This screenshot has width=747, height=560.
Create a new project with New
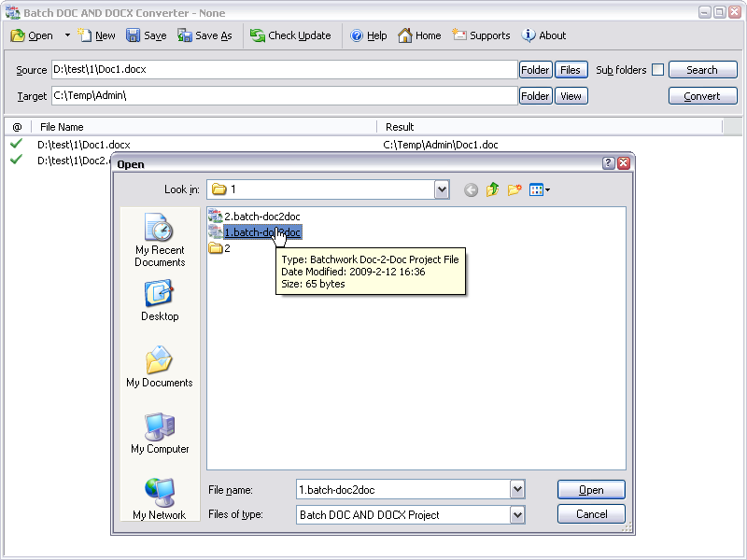pos(97,35)
